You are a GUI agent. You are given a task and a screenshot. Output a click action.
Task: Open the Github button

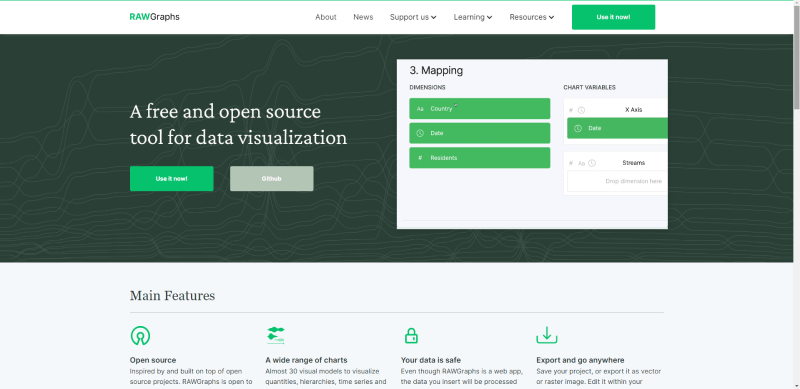[x=271, y=179]
